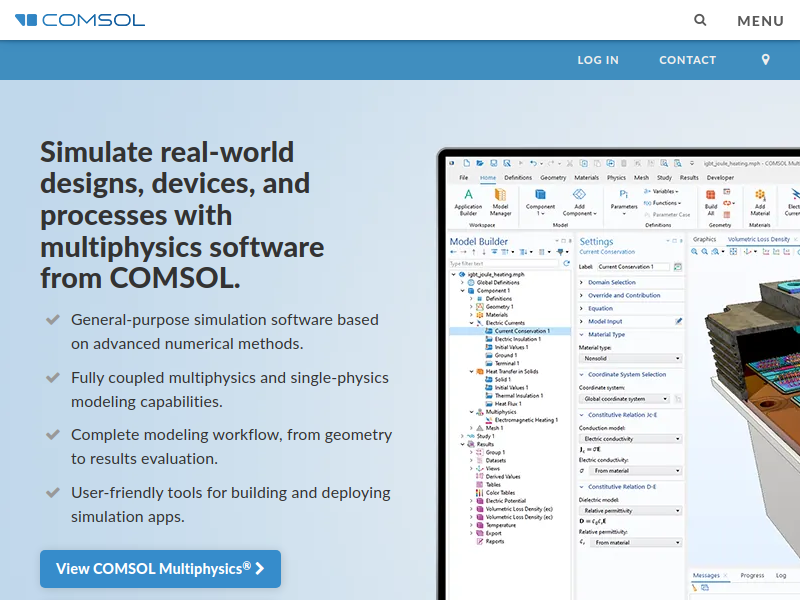Click the Type filter text field
The width and height of the screenshot is (800, 600).
point(504,264)
